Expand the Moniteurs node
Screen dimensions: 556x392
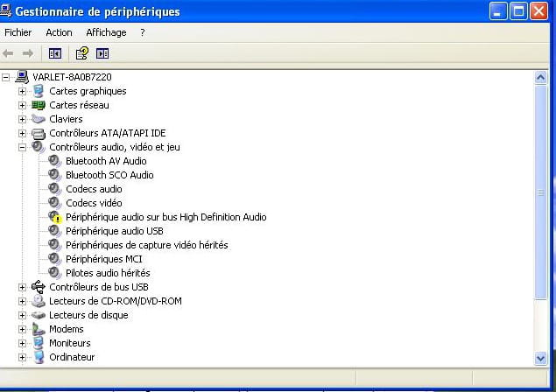click(22, 343)
